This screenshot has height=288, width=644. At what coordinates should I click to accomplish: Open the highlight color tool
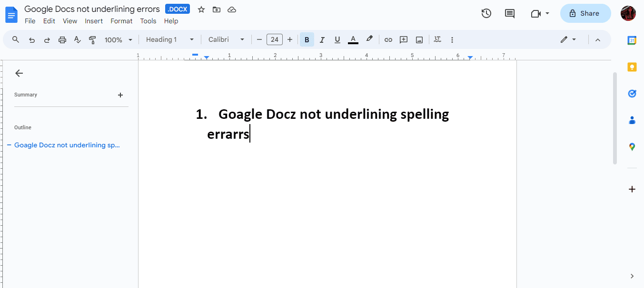coord(369,39)
